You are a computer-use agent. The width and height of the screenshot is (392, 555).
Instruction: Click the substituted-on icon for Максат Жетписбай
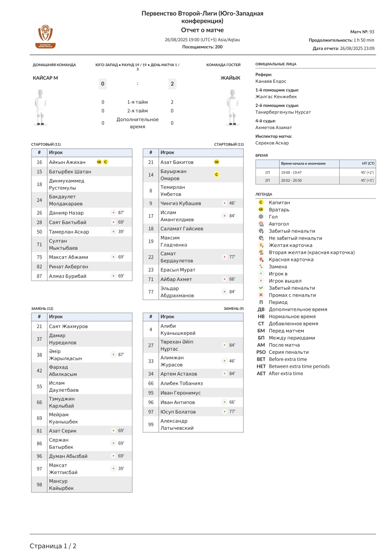coord(113,469)
